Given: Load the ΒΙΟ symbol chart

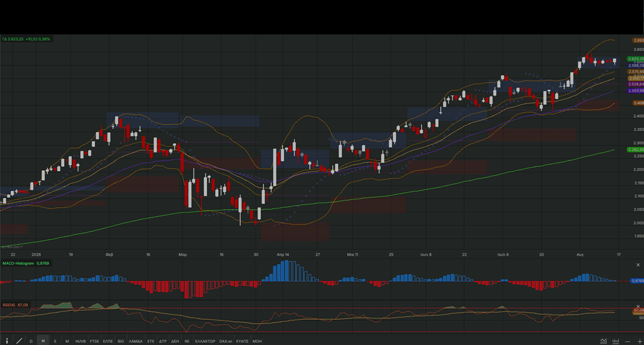Looking at the screenshot, I should 121,341.
